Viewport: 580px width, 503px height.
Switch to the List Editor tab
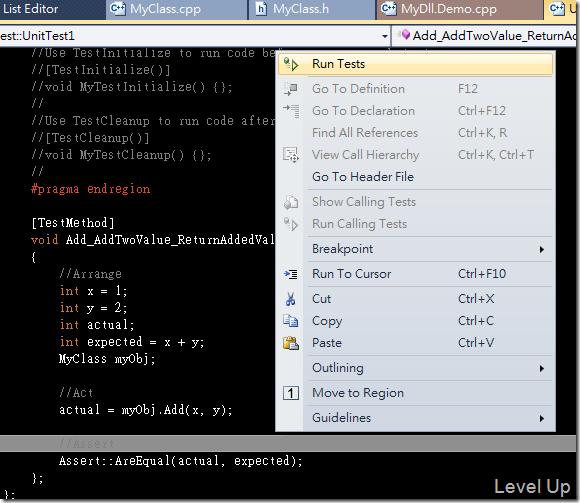point(52,9)
